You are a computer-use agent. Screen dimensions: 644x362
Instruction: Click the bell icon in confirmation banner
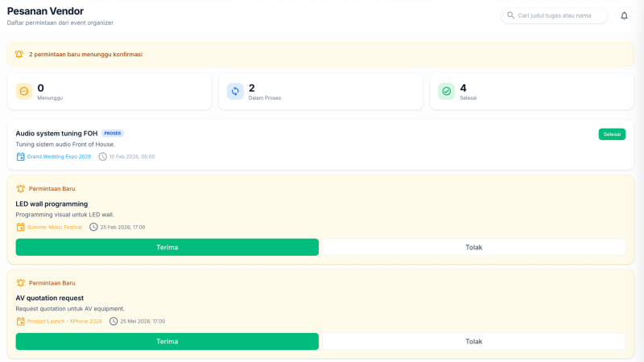coord(19,54)
